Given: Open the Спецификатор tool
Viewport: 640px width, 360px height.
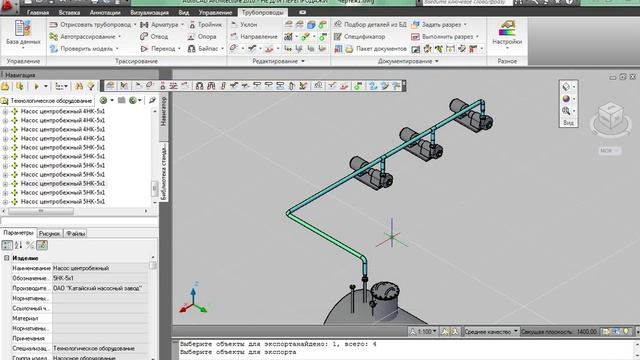Looking at the screenshot, I should coord(360,36).
